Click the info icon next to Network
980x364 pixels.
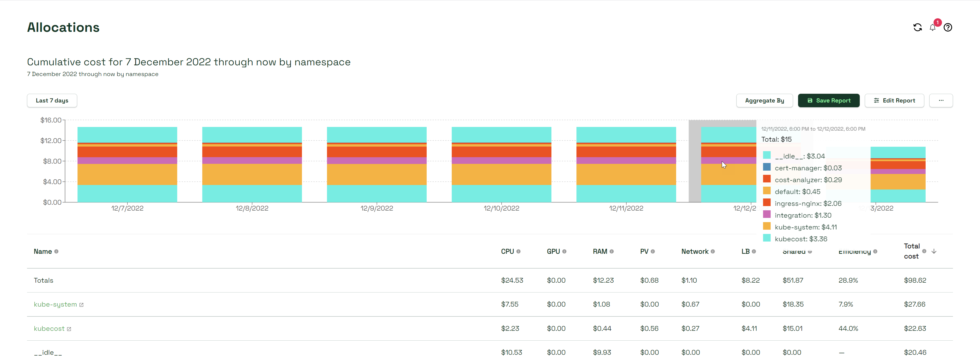click(x=712, y=251)
